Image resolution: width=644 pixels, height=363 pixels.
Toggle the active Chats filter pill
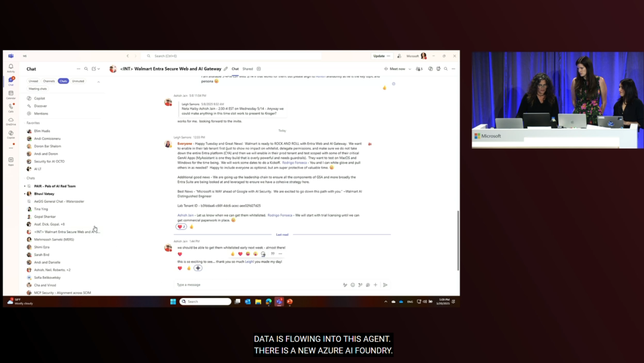pyautogui.click(x=63, y=81)
